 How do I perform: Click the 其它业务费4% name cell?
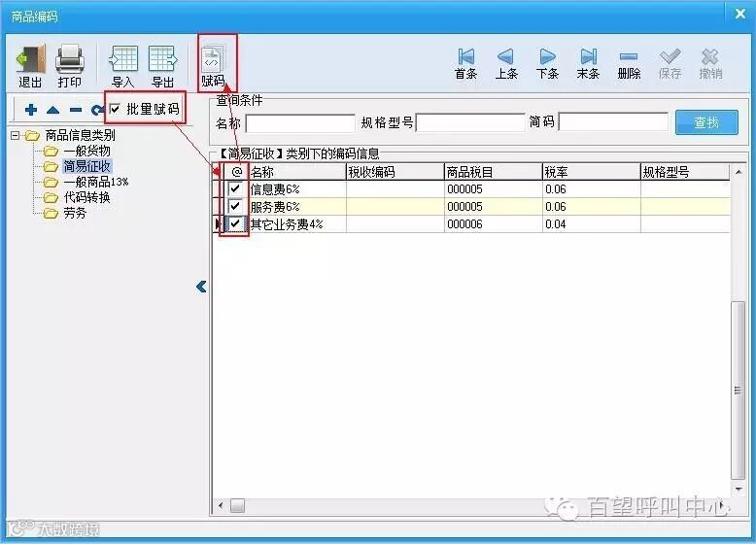297,224
